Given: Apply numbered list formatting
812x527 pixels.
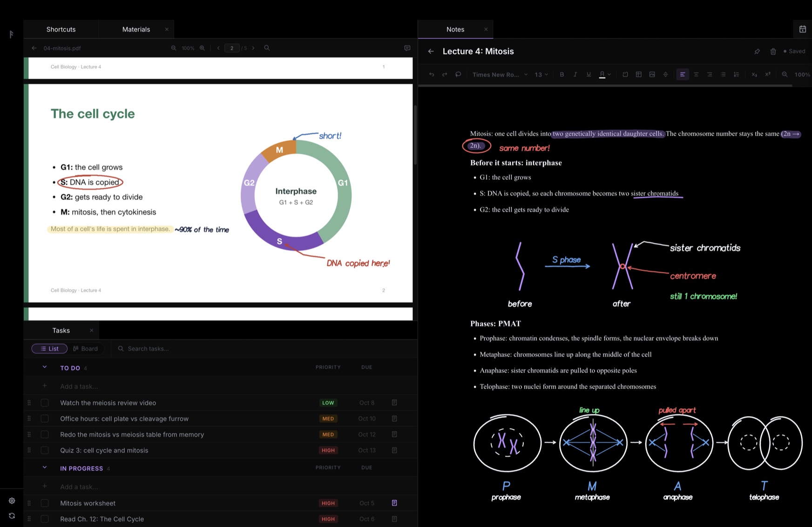Looking at the screenshot, I should click(736, 74).
